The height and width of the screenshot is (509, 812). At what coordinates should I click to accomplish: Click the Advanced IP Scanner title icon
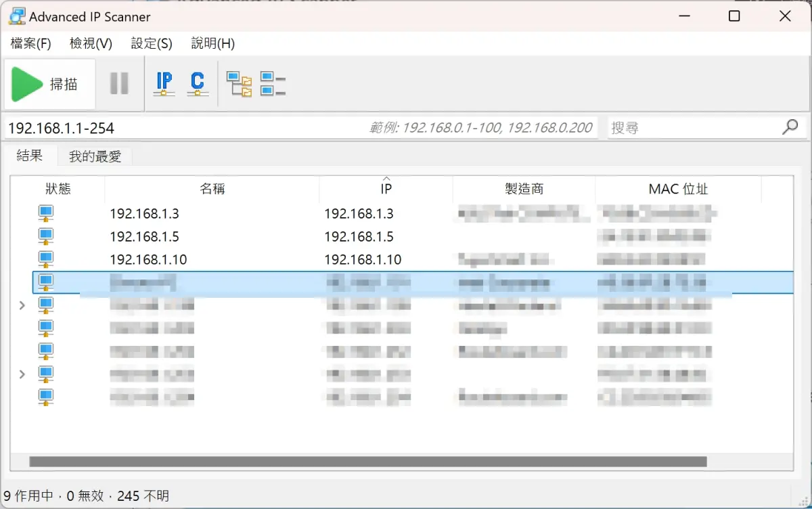click(17, 16)
